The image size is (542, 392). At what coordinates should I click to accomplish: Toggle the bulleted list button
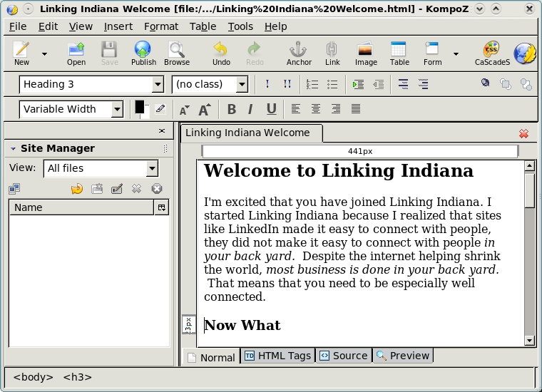332,84
